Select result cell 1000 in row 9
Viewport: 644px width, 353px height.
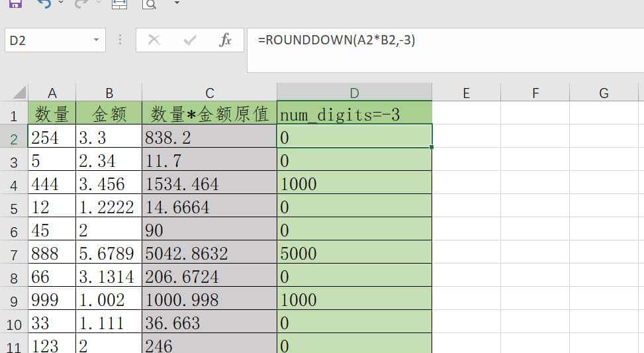[355, 298]
